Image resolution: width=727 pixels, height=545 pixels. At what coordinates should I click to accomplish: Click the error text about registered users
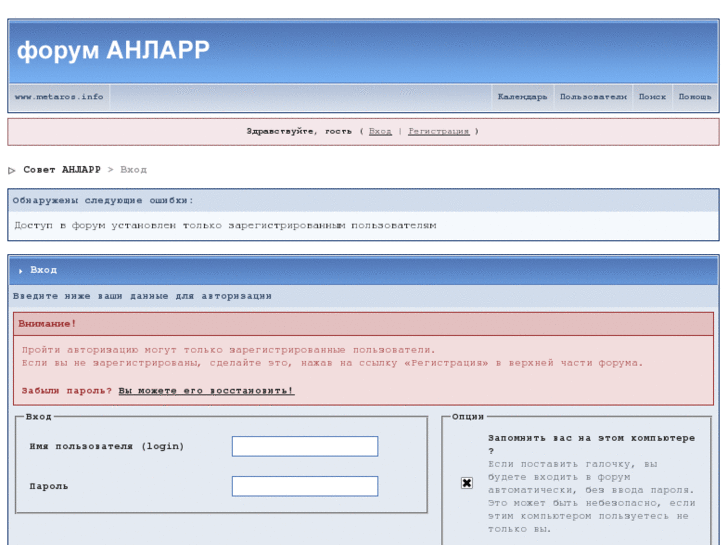pos(225,225)
